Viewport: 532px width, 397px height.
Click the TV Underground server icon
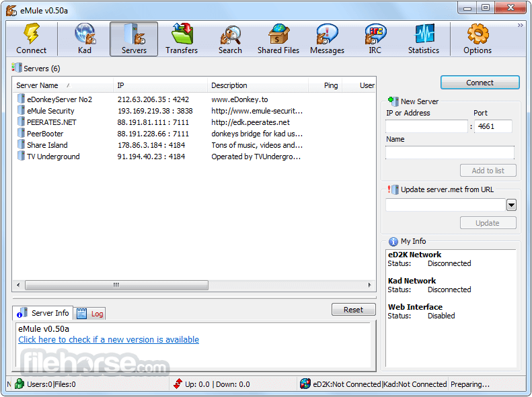click(x=21, y=156)
